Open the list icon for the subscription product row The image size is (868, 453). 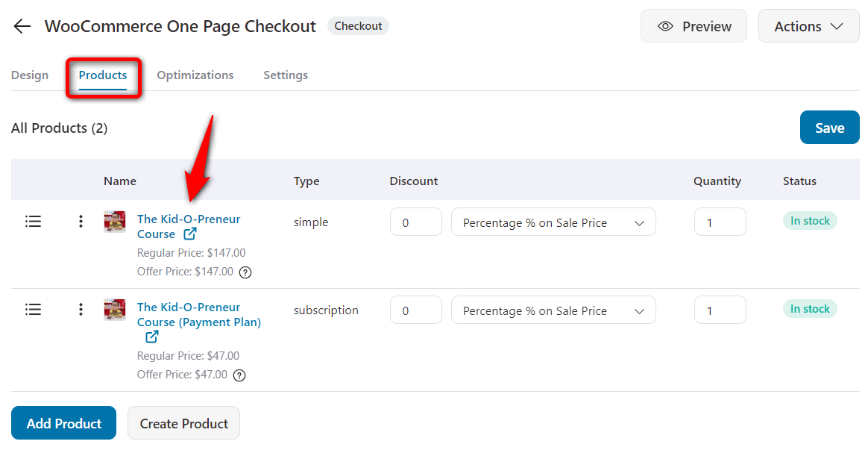pos(33,309)
